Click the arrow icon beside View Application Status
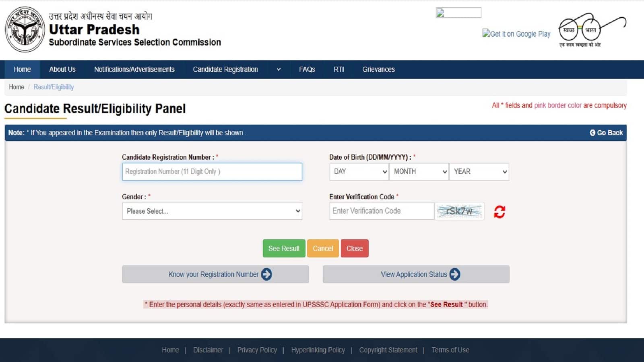 (x=455, y=274)
